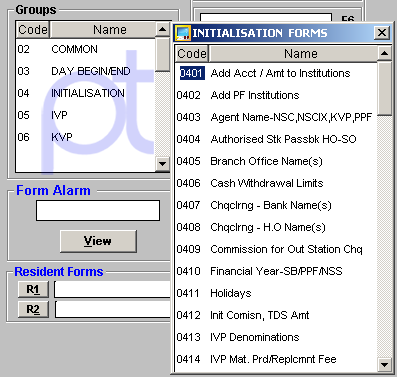Click the View button under Form Alarm
Viewport: 397px width, 377px height.
98,241
